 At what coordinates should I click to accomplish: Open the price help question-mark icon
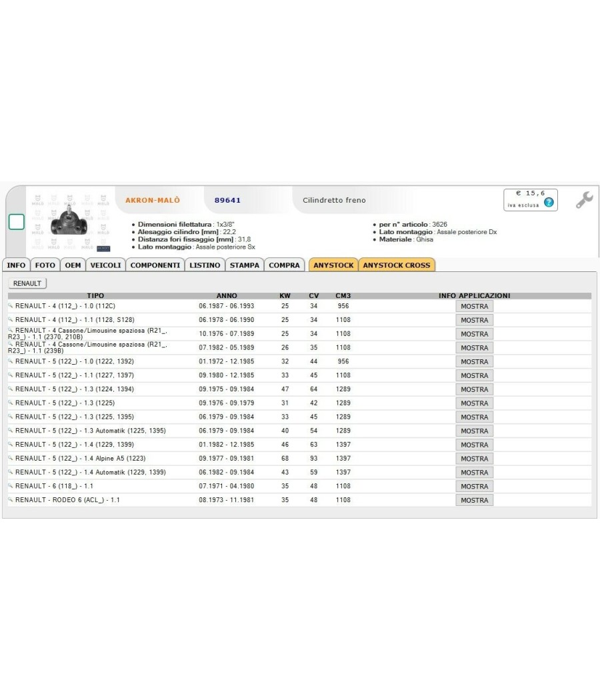click(x=549, y=202)
